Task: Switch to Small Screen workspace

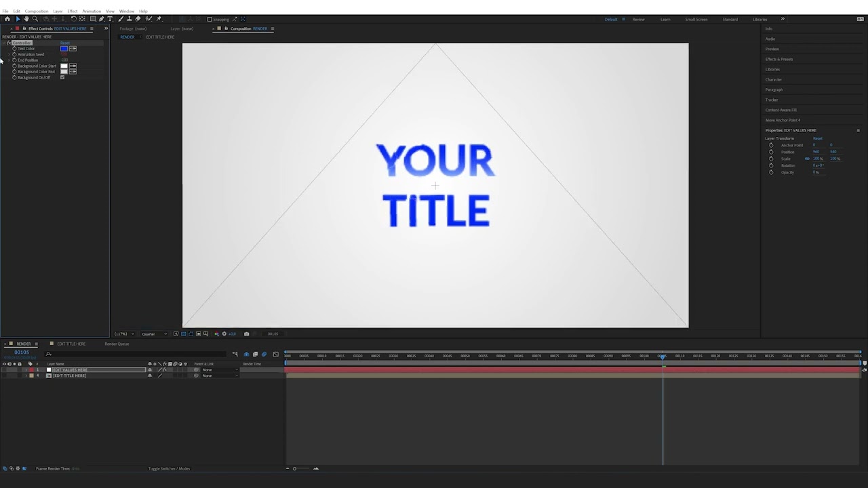Action: click(696, 19)
